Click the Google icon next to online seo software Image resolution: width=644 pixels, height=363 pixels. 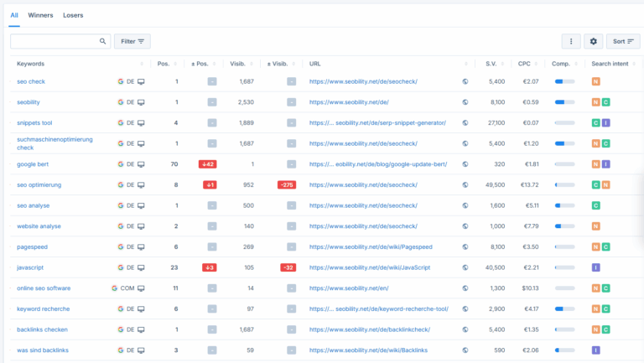click(x=115, y=288)
